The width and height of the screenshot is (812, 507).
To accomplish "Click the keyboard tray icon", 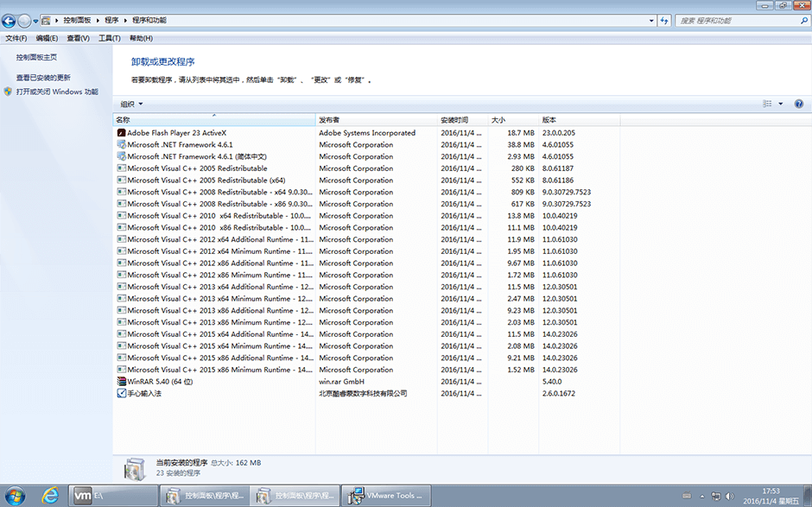I will coord(687,496).
